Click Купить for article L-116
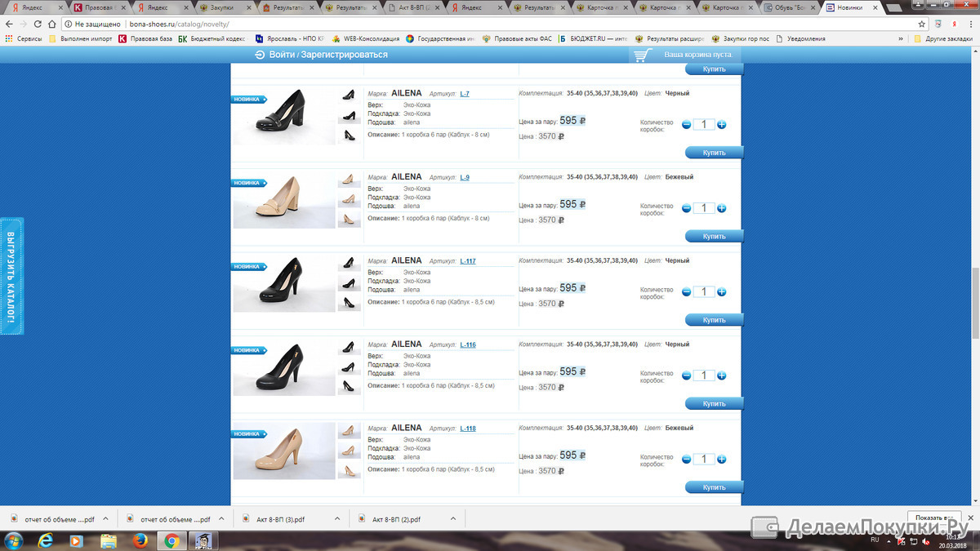Image resolution: width=980 pixels, height=551 pixels. pos(714,404)
